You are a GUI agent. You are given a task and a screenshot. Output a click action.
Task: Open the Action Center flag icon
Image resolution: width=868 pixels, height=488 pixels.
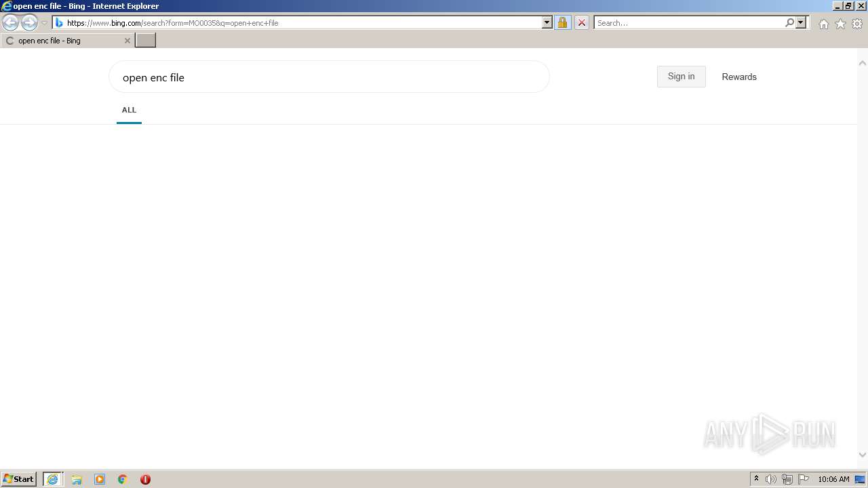point(804,479)
